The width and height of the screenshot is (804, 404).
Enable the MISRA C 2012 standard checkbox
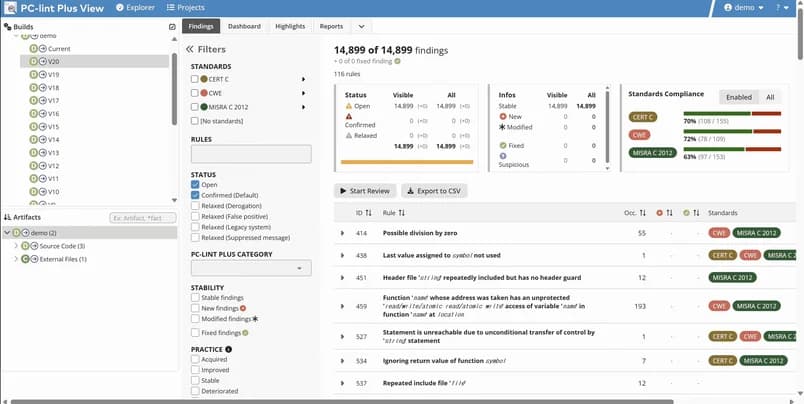click(194, 107)
